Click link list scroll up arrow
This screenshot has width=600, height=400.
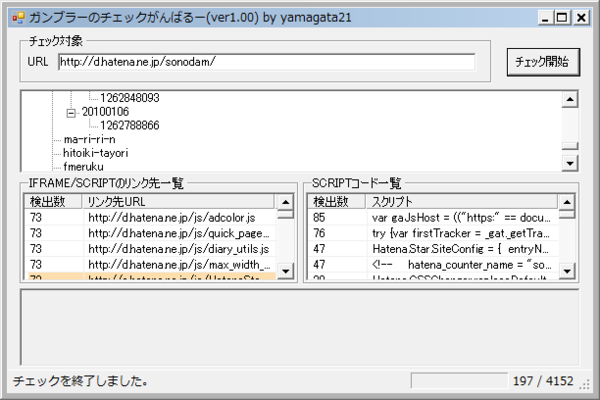point(285,202)
